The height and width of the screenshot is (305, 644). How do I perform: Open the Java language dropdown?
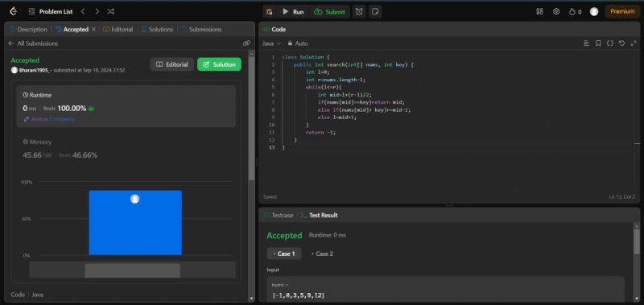pyautogui.click(x=271, y=43)
